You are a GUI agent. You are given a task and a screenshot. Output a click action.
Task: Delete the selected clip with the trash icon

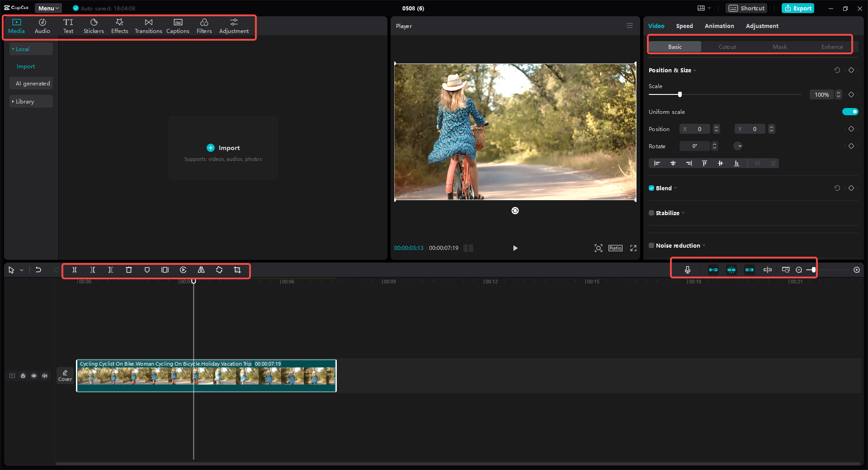point(129,270)
